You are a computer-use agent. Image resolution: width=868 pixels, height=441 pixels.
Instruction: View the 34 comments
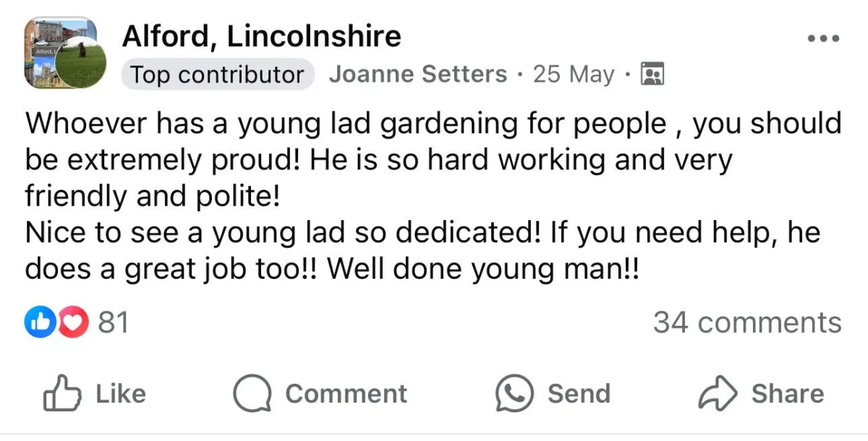(x=746, y=322)
